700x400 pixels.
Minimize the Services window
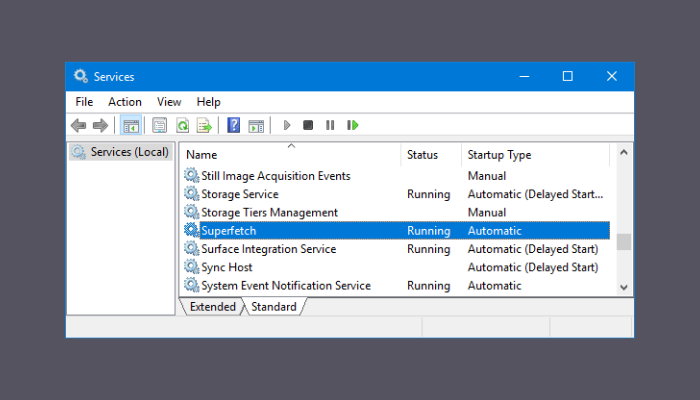(525, 76)
